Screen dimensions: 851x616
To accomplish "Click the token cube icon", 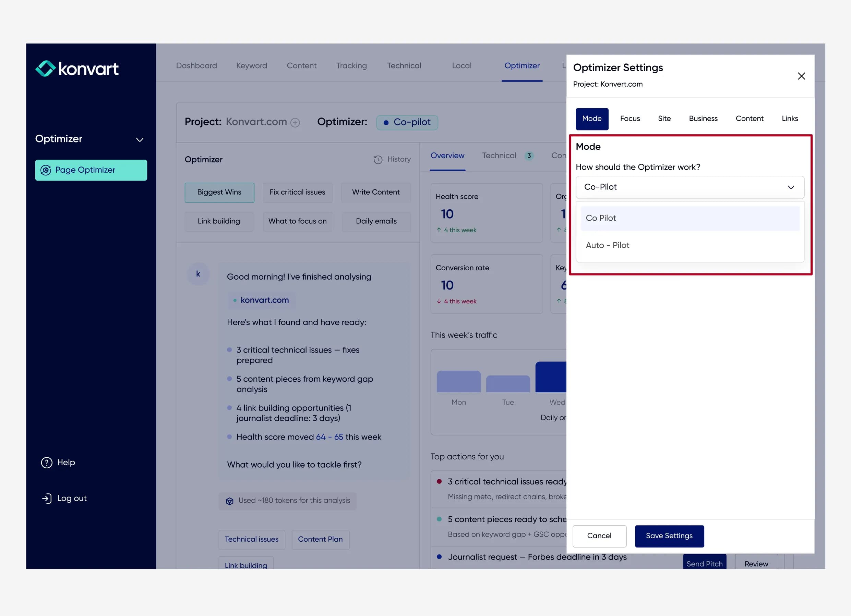I will (x=230, y=501).
